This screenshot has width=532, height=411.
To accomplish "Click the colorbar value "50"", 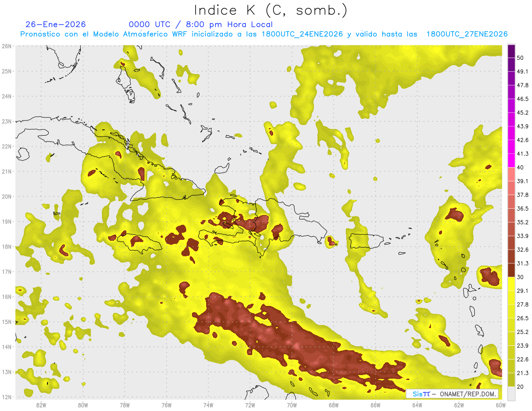I will (520, 58).
